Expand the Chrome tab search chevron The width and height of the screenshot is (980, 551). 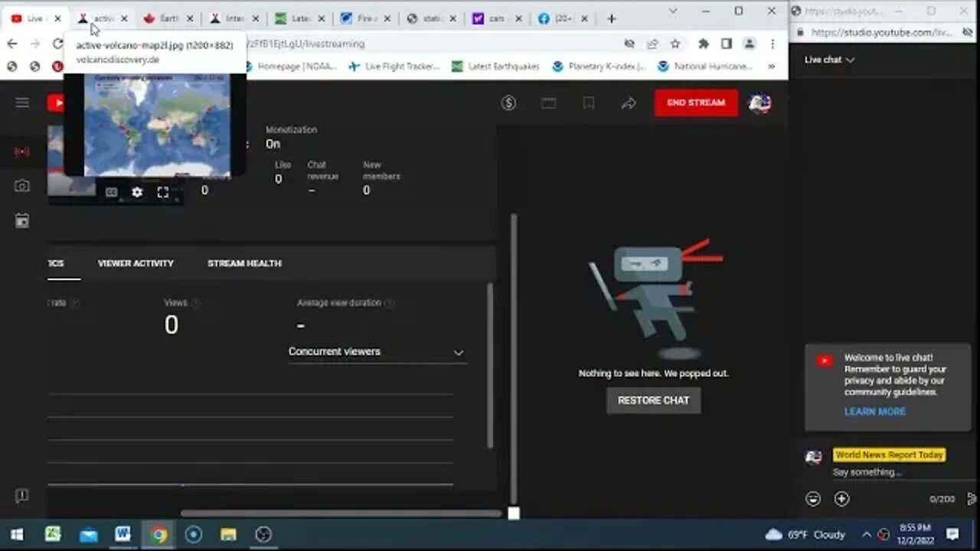(x=673, y=11)
